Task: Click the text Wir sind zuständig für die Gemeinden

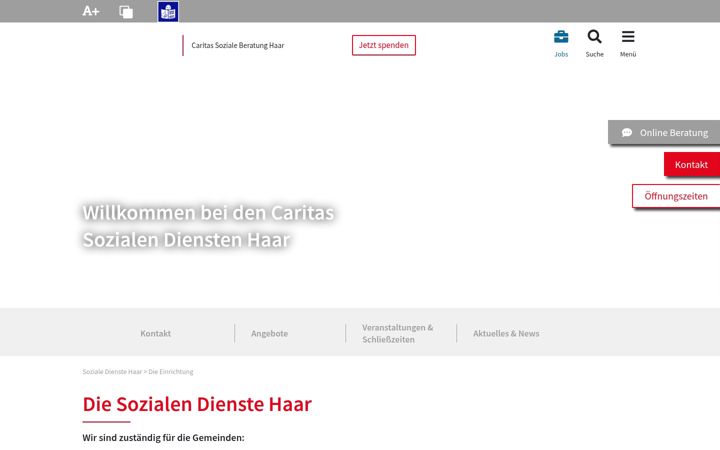Action: coord(163,438)
